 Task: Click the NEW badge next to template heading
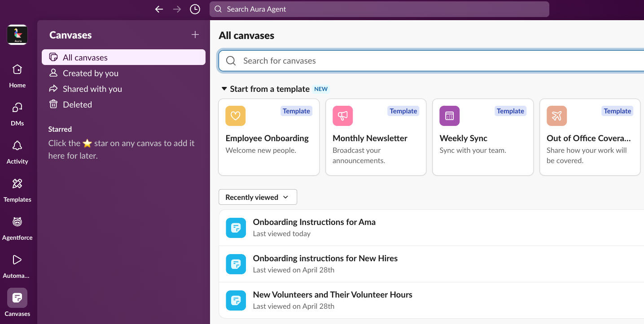[x=321, y=89]
